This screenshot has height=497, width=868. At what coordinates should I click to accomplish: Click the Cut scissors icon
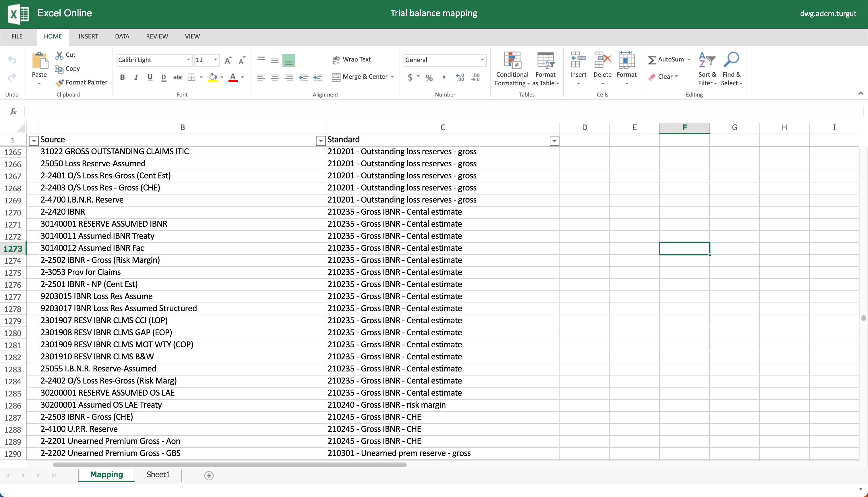point(60,55)
